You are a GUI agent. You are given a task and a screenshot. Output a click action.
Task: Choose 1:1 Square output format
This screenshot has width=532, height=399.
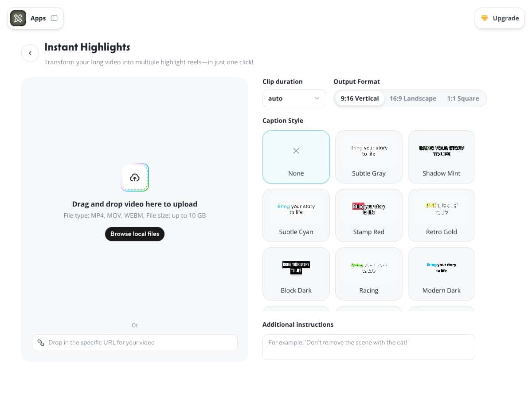point(463,98)
